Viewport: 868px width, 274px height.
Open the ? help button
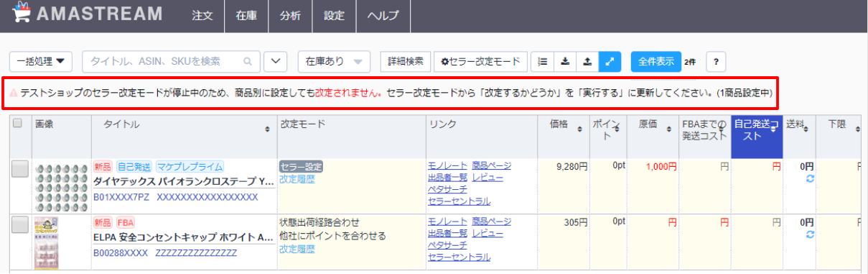point(715,62)
